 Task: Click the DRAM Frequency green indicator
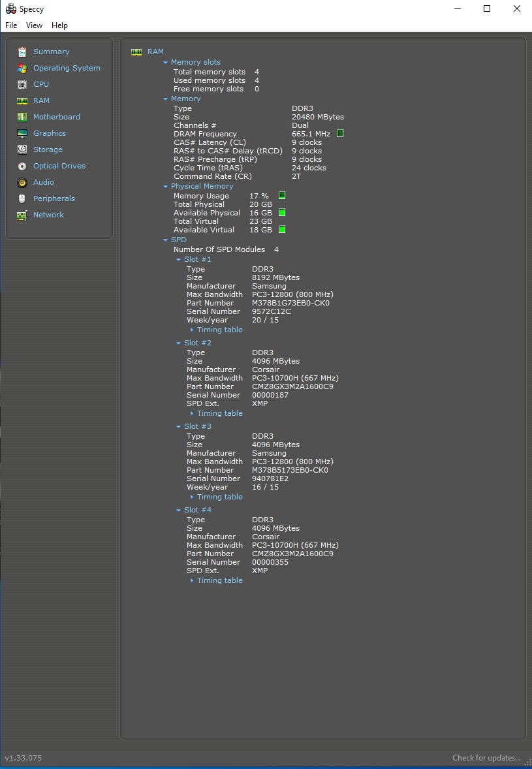[340, 133]
